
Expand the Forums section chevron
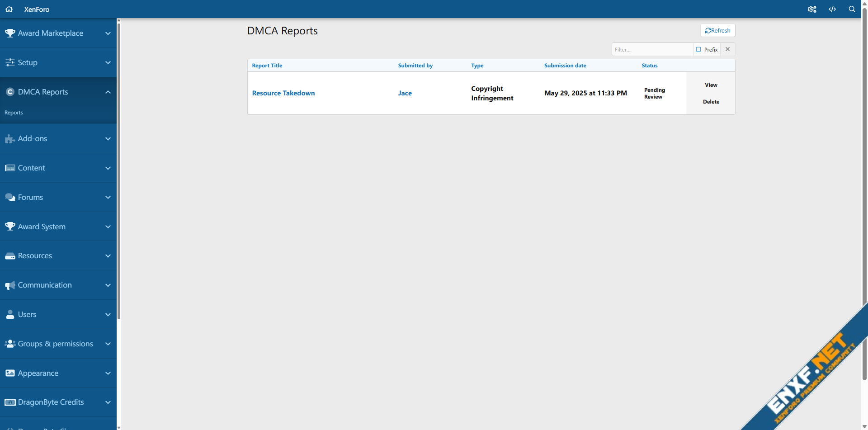click(x=108, y=197)
